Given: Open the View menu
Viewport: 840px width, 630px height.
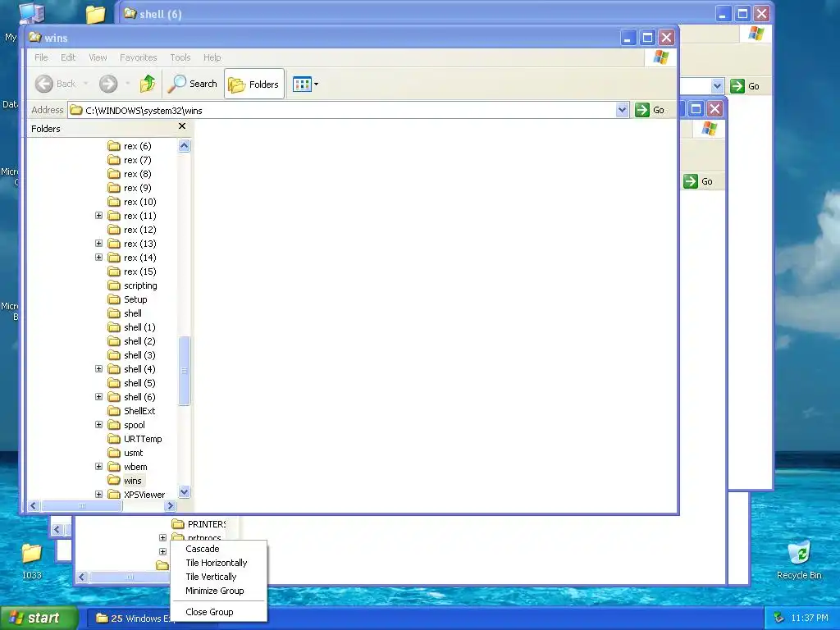Looking at the screenshot, I should 98,57.
